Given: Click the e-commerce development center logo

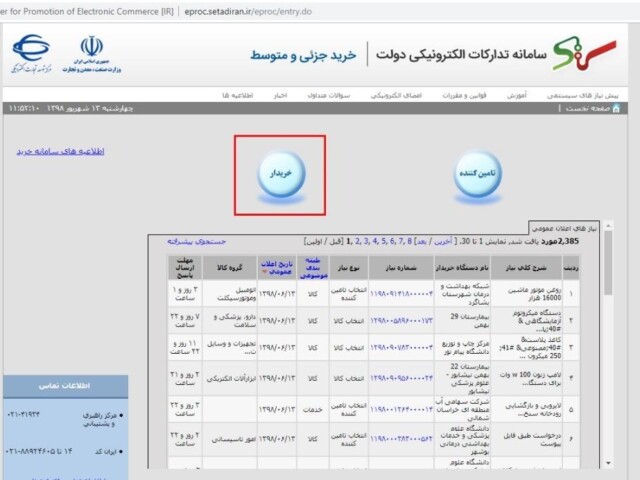Looking at the screenshot, I should (31, 54).
